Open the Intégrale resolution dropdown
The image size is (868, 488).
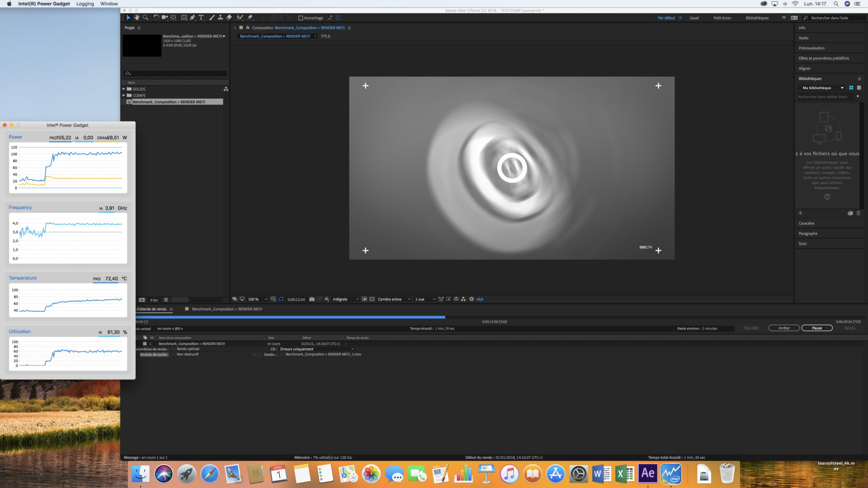coord(345,299)
